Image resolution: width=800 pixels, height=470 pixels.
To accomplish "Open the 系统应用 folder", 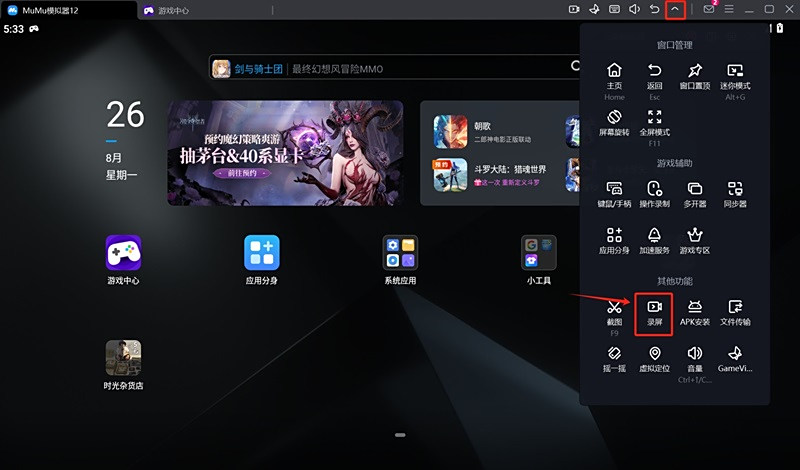I will click(x=400, y=259).
